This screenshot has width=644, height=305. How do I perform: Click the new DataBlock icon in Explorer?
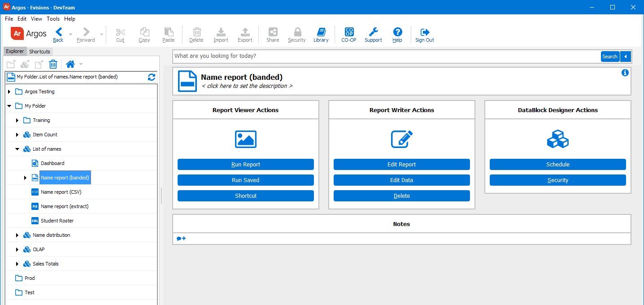tap(25, 64)
